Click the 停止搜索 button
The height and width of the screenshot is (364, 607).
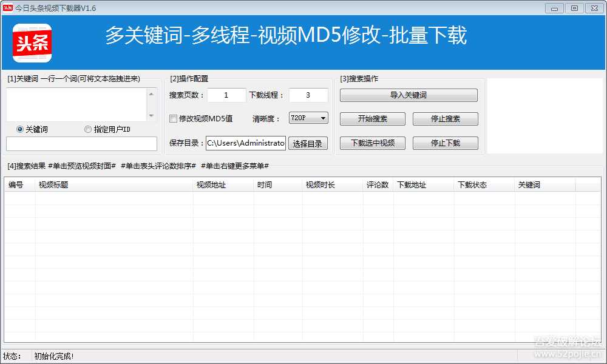pos(446,118)
